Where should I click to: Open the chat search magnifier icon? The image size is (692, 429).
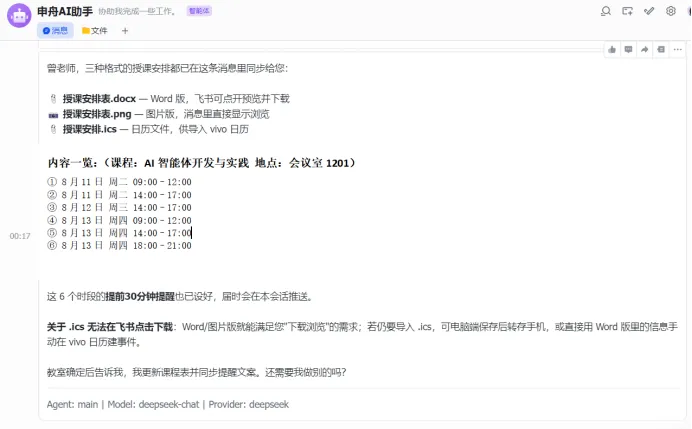click(x=606, y=11)
